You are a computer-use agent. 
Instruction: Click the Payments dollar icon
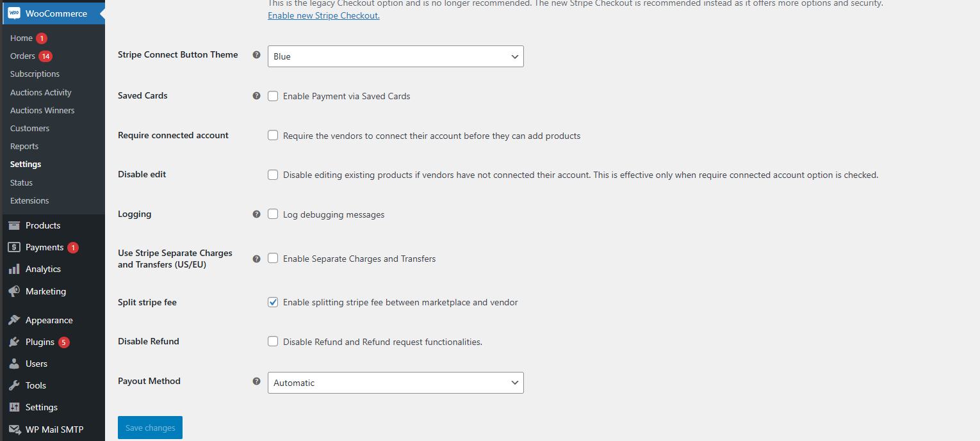click(14, 247)
